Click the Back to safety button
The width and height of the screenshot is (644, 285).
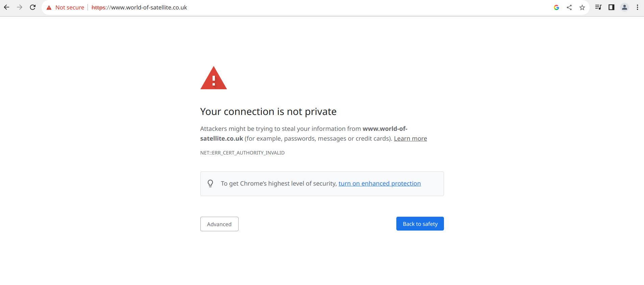(420, 224)
